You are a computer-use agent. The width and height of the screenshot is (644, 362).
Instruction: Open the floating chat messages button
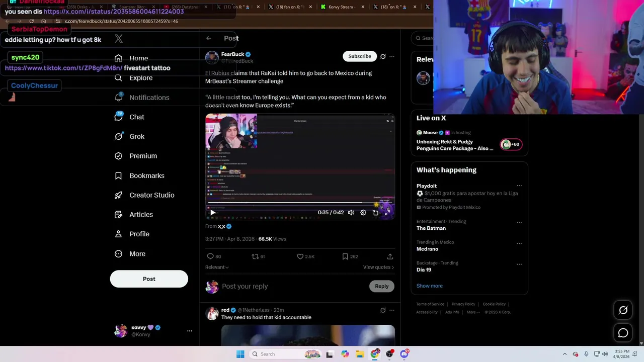(623, 333)
